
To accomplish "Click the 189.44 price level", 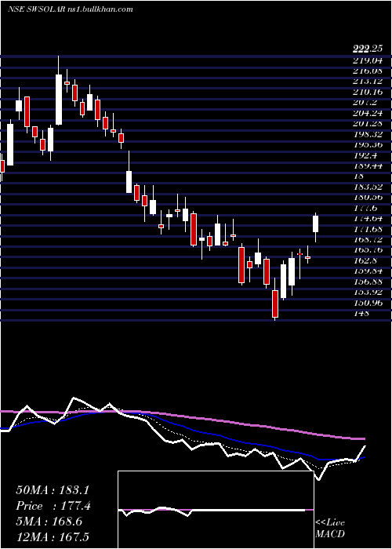I will tap(367, 166).
